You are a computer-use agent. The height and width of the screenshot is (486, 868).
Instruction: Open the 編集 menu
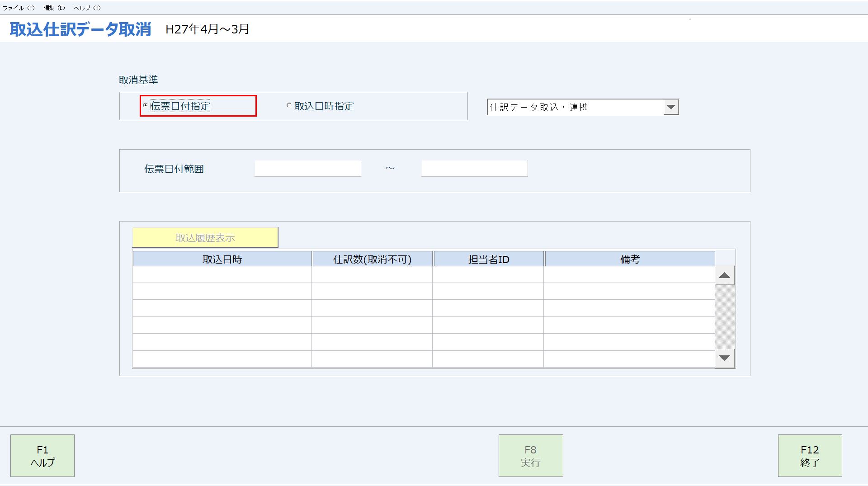click(x=53, y=7)
